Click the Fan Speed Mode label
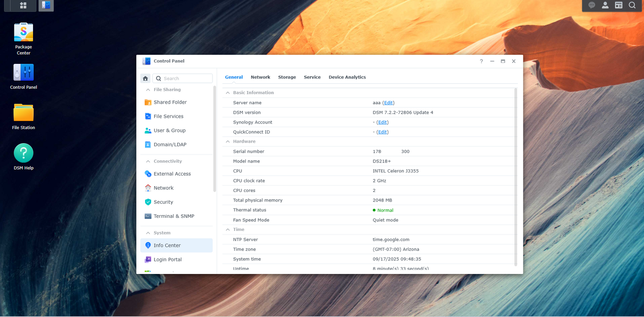644x317 pixels. (x=251, y=220)
